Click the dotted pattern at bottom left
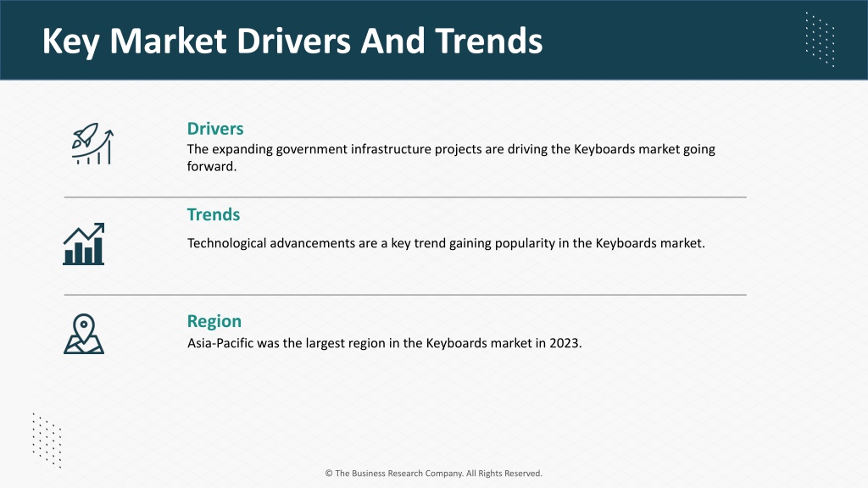 47,441
